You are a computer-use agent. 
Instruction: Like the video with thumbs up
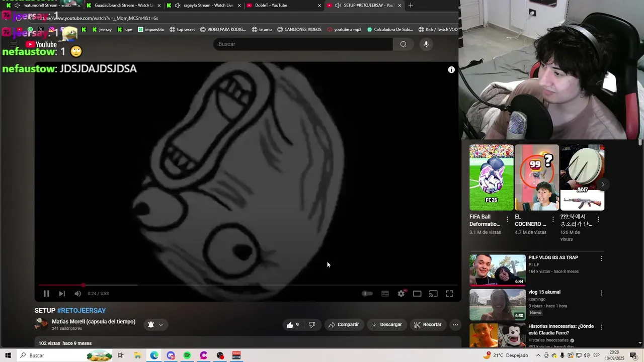click(x=293, y=325)
